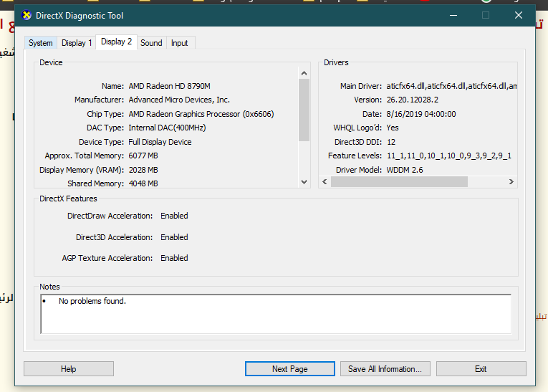This screenshot has height=392, width=548.
Task: Click the Device panel vertical scrollbar thumb
Action: (x=304, y=110)
